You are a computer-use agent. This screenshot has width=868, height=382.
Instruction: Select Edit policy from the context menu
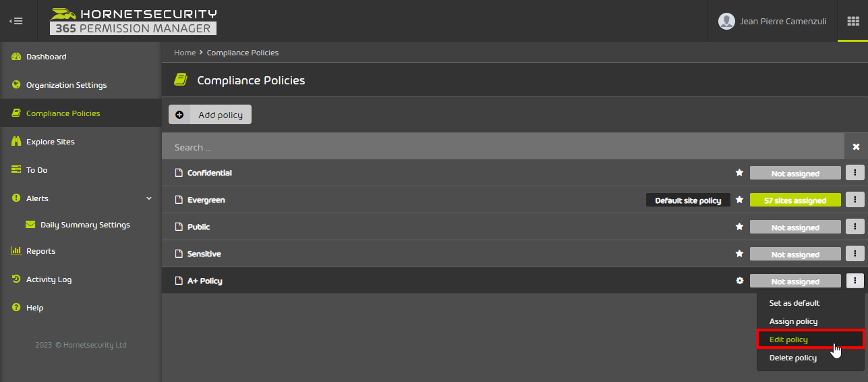pos(810,339)
